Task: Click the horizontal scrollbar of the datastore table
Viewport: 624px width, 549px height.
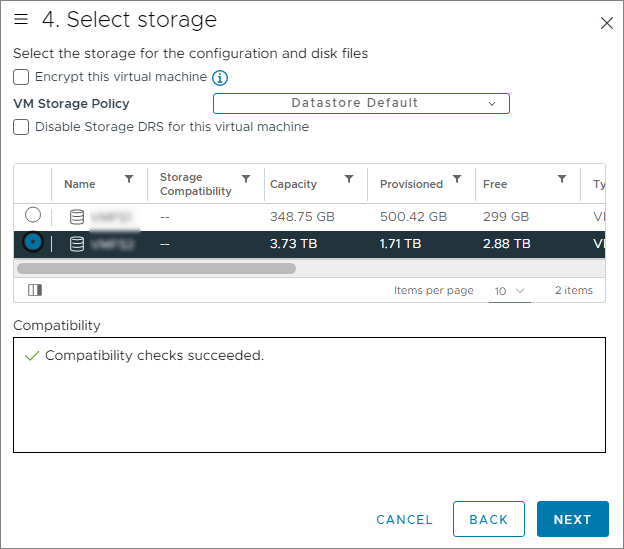Action: (x=157, y=268)
